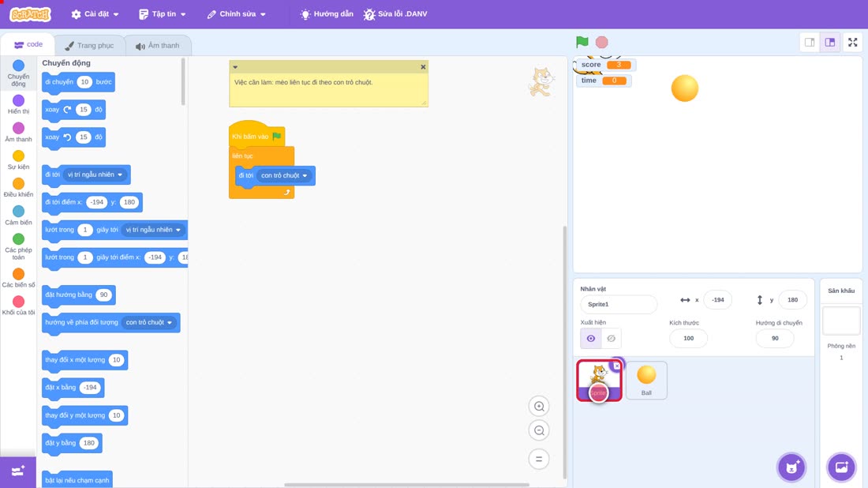Screen dimensions: 868x488
Task: Edit the Kích thước size field
Action: pyautogui.click(x=688, y=339)
